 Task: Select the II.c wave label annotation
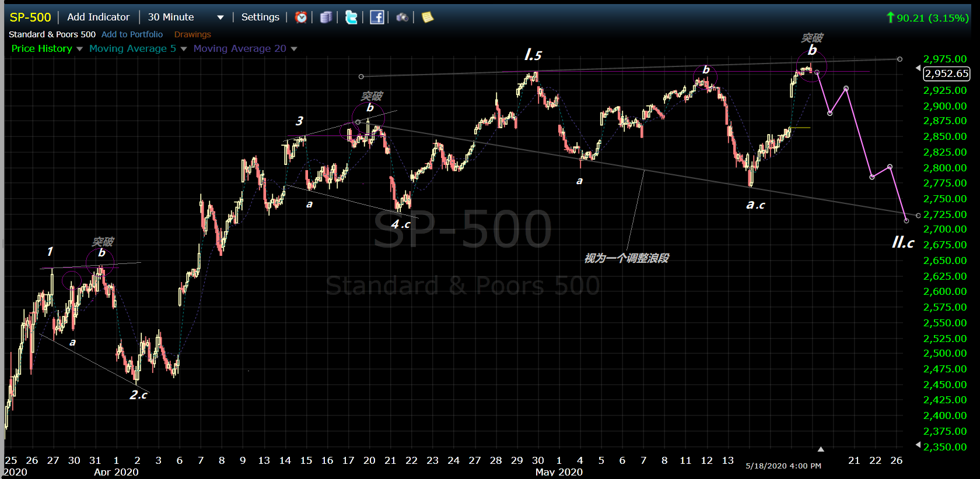pyautogui.click(x=903, y=242)
